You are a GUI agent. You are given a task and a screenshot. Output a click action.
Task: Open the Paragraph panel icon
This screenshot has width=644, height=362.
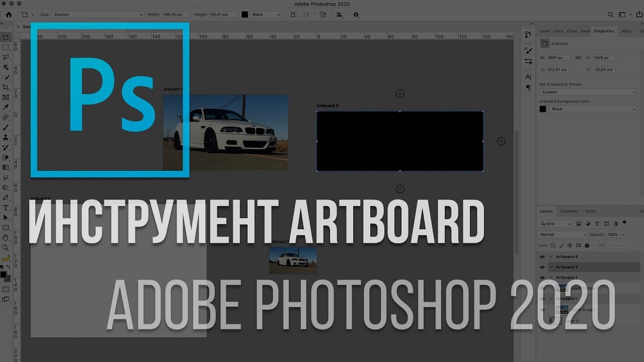[x=528, y=87]
